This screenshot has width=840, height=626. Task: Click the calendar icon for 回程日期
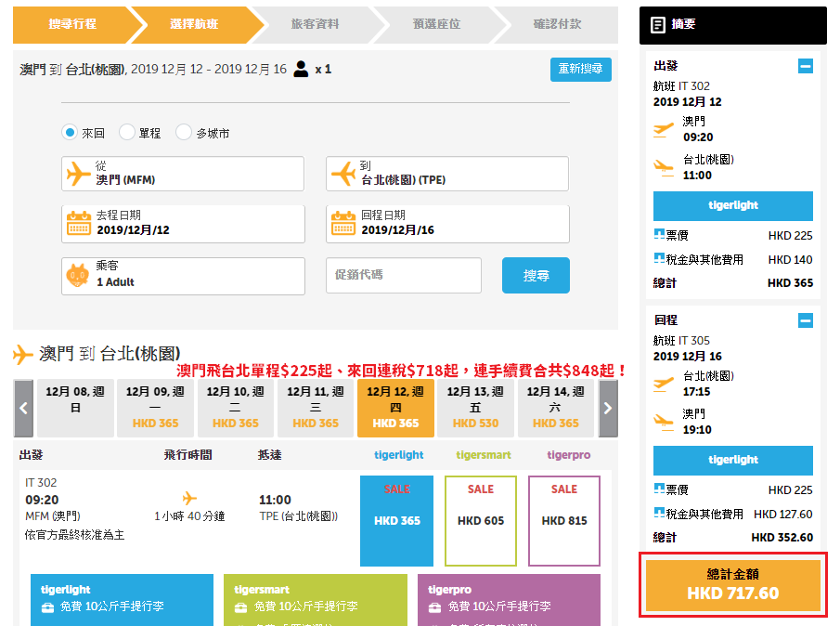point(343,224)
